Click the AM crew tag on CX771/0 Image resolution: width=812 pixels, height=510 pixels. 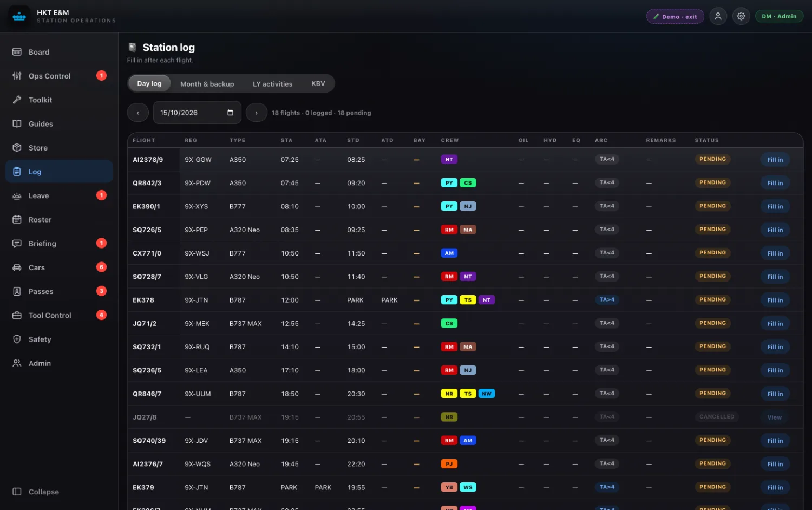[x=449, y=253]
